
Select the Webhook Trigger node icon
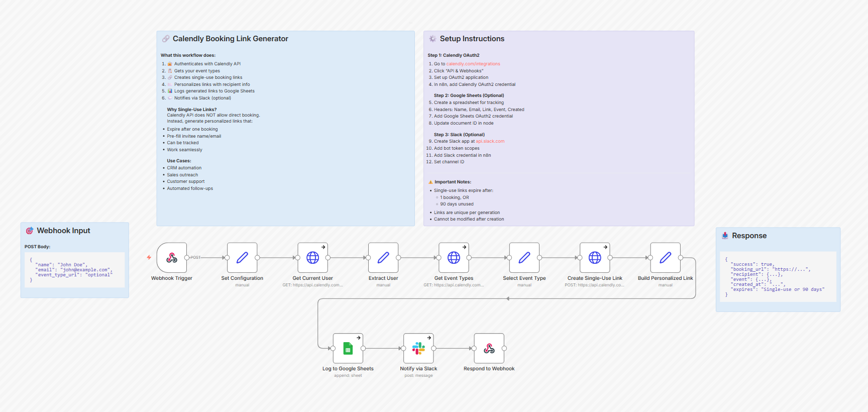pos(172,258)
